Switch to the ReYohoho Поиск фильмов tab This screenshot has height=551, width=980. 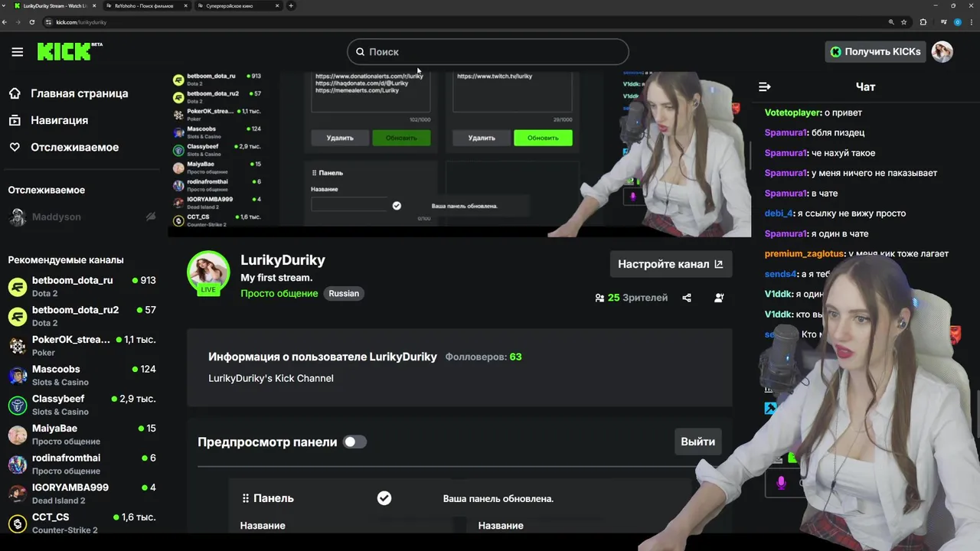point(148,5)
